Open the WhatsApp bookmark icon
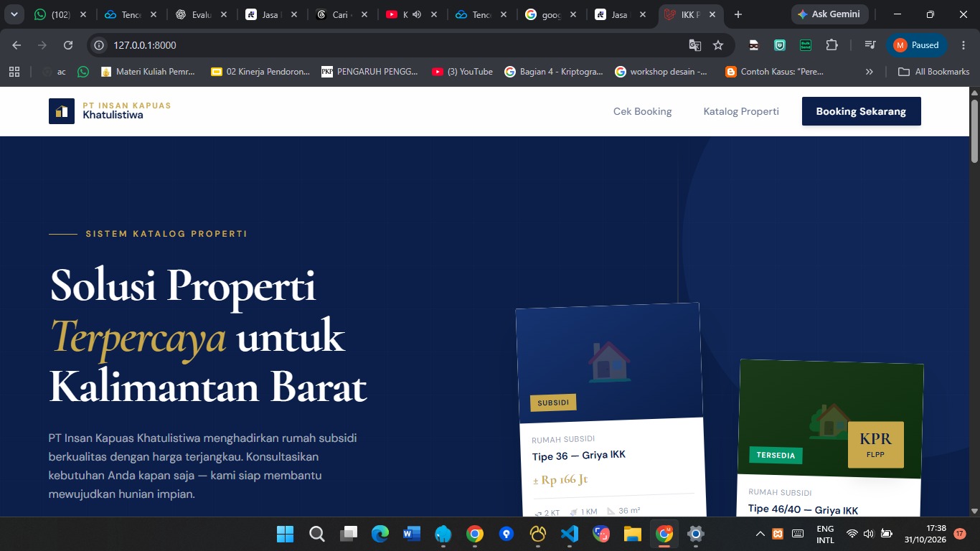980x551 pixels. tap(83, 72)
